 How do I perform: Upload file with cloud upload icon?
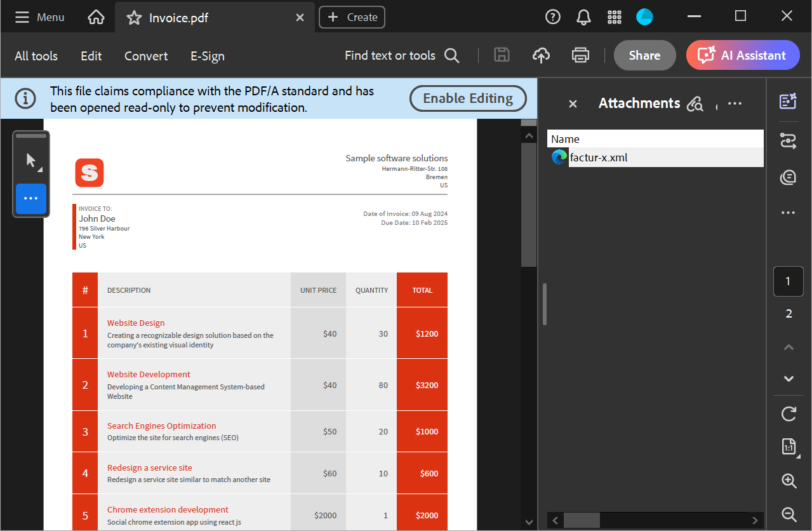tap(541, 56)
